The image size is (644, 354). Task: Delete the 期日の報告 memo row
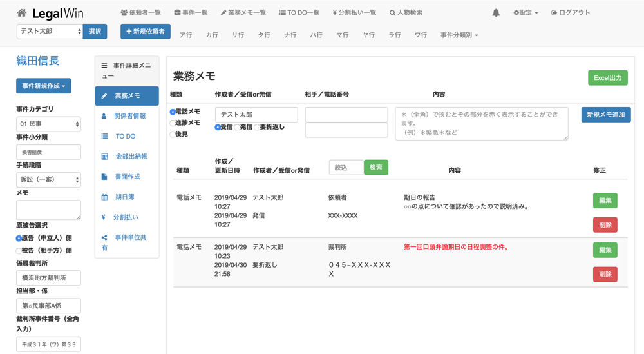click(605, 225)
